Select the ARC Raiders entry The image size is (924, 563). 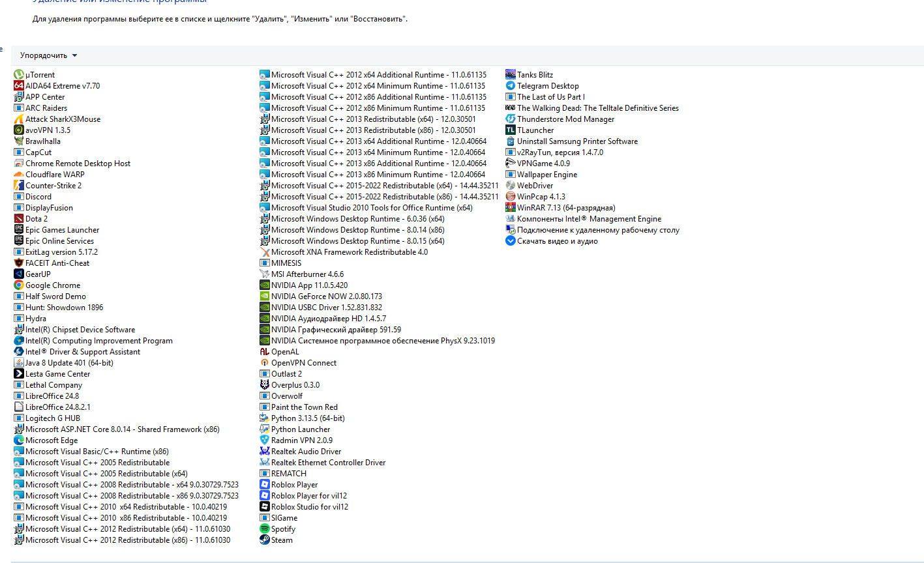(40, 108)
